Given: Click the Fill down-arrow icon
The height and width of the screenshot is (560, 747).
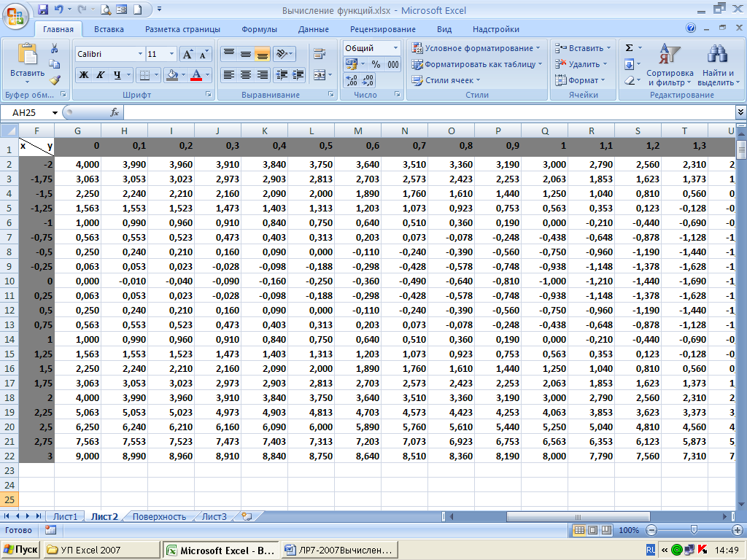Looking at the screenshot, I should 630,64.
